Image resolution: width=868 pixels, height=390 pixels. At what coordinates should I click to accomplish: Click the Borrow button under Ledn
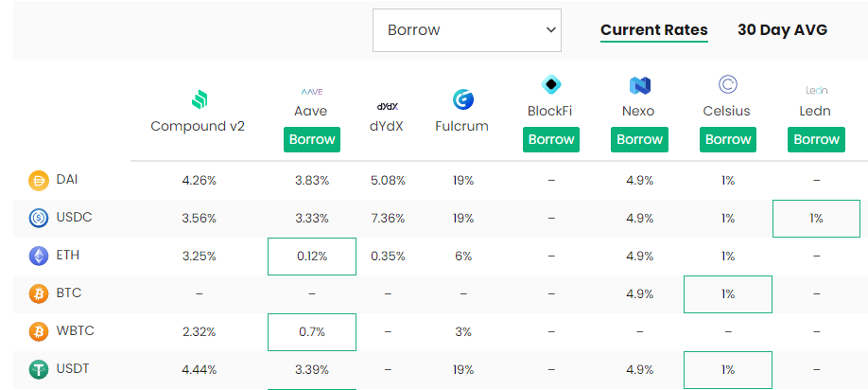817,139
